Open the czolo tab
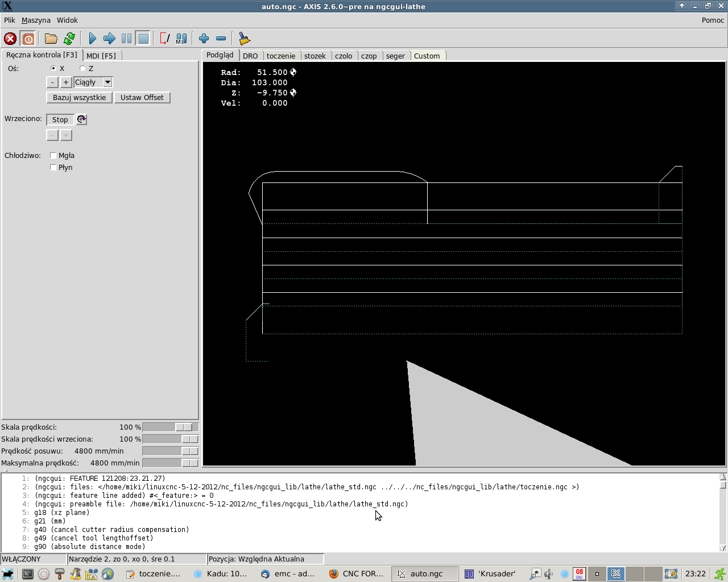The width and height of the screenshot is (728, 582). point(344,56)
